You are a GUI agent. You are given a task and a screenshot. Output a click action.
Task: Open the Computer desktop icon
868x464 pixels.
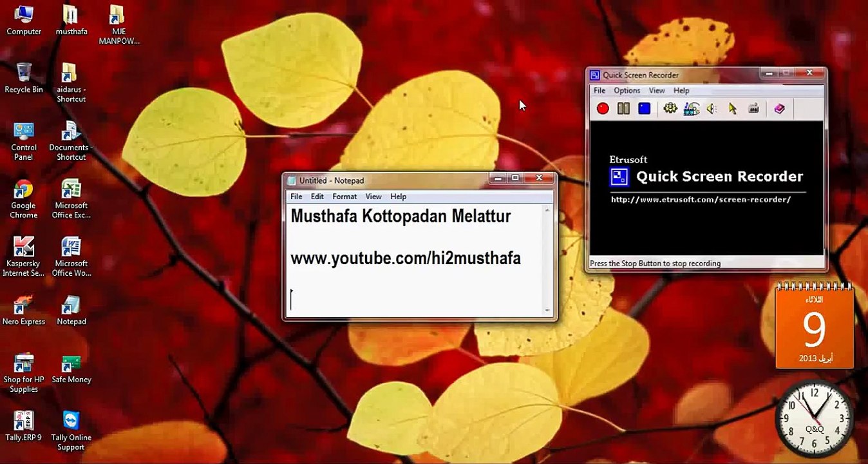[x=24, y=21]
